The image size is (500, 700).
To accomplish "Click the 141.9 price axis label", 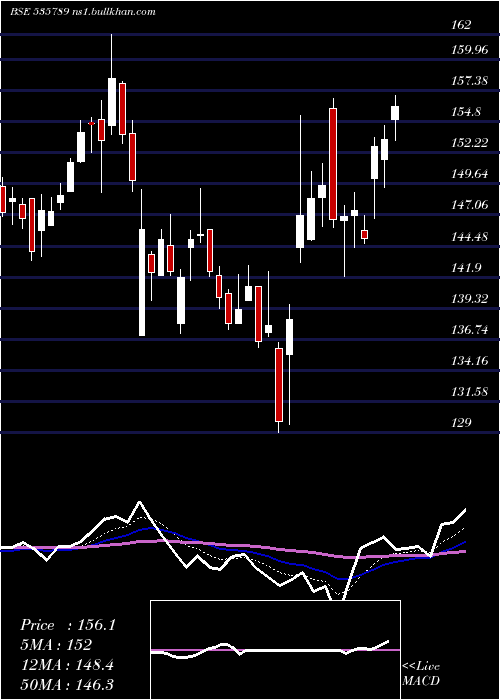I will (x=466, y=267).
